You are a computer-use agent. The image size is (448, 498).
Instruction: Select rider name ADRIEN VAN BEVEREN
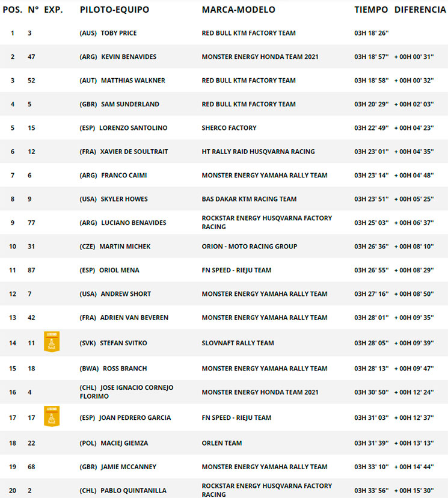(x=134, y=318)
